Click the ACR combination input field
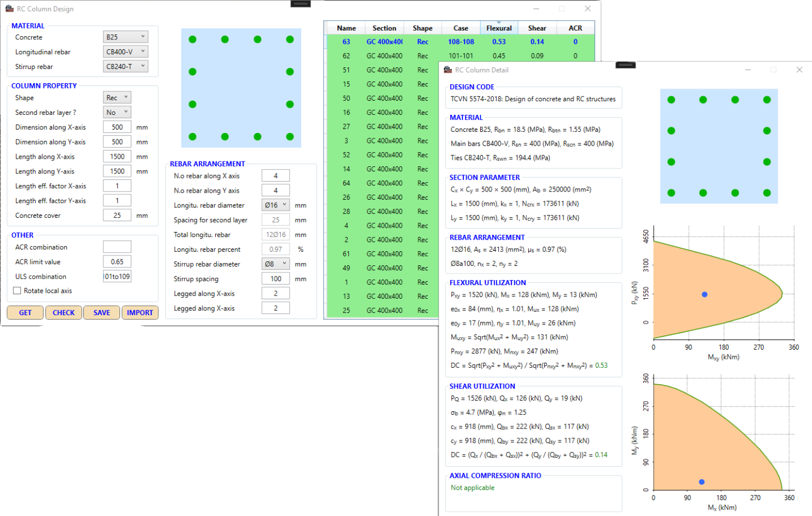The image size is (812, 516). tap(117, 247)
